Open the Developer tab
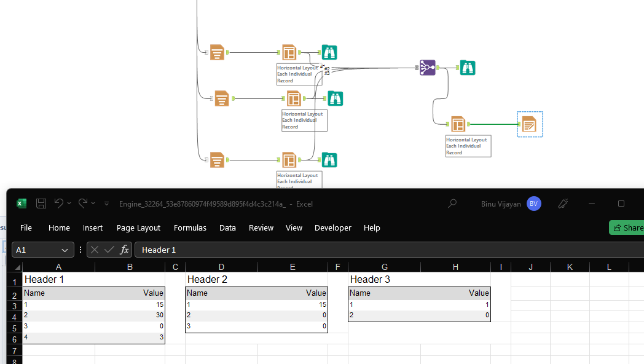 point(332,228)
